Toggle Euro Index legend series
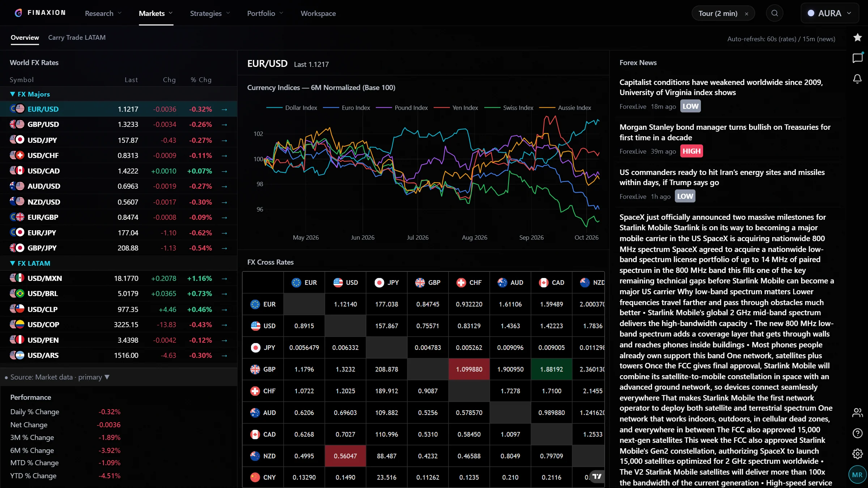868x488 pixels. (x=346, y=108)
